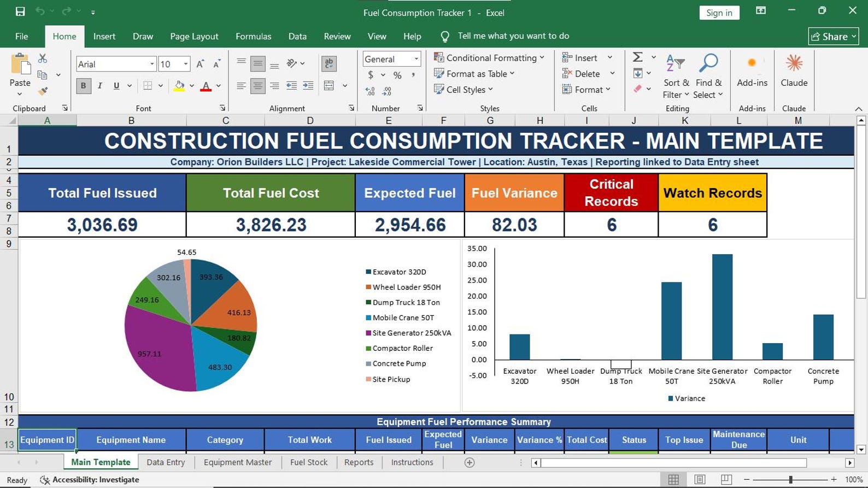Toggle Italic formatting
Screen dimensions: 868x488
point(100,86)
